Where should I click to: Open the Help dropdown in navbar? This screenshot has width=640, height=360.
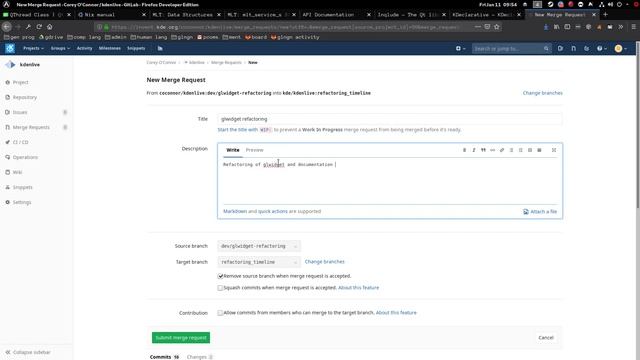click(601, 48)
